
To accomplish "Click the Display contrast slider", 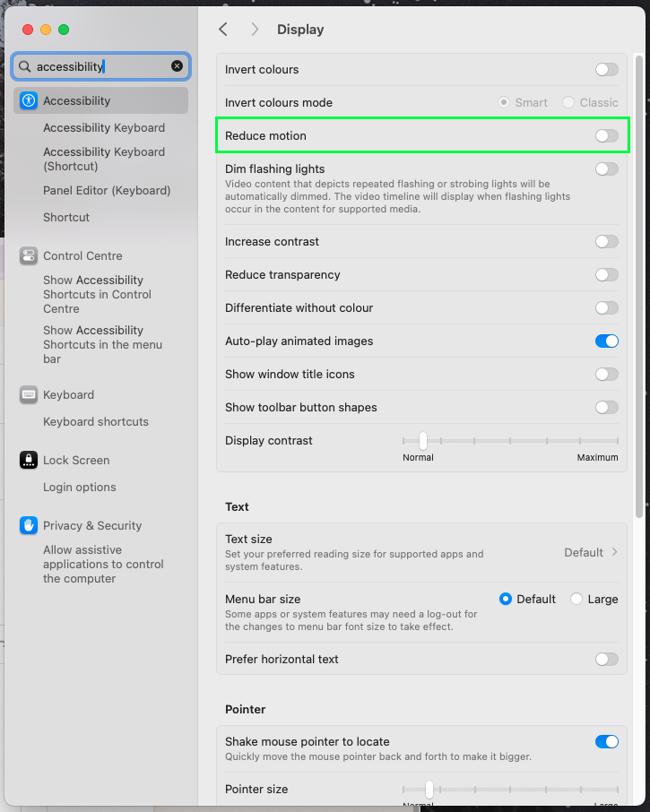I will (x=510, y=440).
